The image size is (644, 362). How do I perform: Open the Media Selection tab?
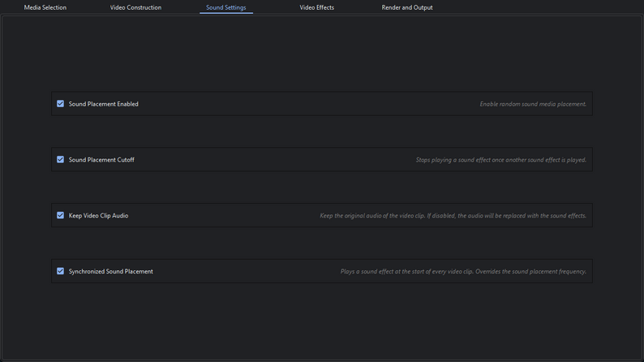(x=45, y=8)
